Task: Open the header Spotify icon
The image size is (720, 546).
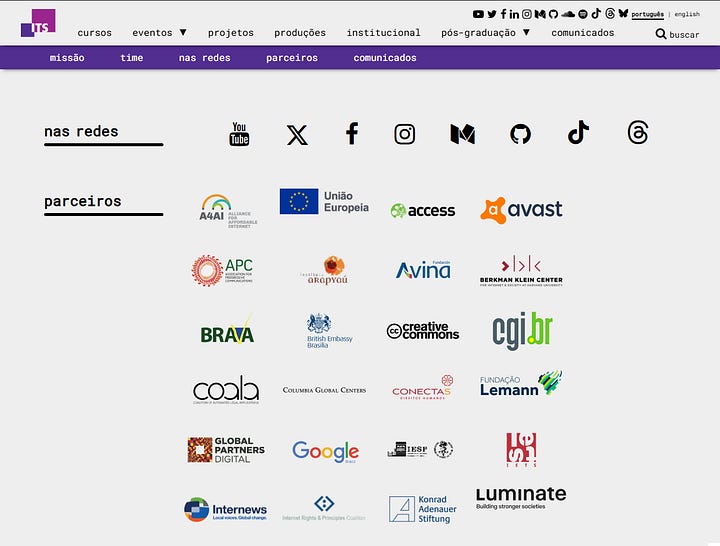Action: pyautogui.click(x=583, y=14)
